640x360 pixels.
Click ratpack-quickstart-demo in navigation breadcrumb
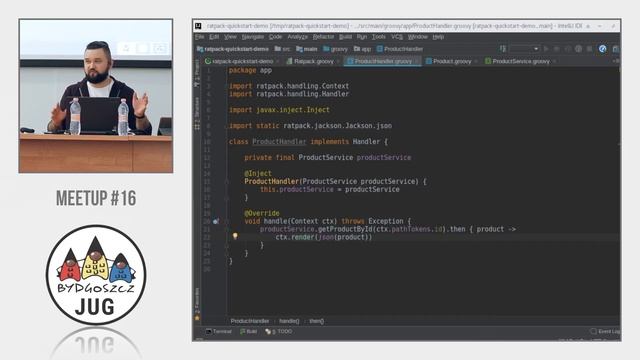pyautogui.click(x=233, y=49)
